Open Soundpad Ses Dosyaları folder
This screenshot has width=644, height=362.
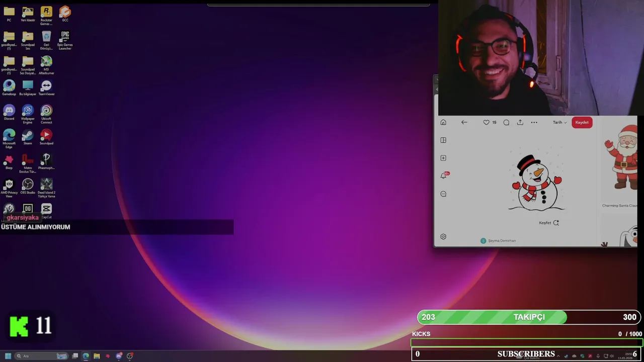(x=28, y=65)
